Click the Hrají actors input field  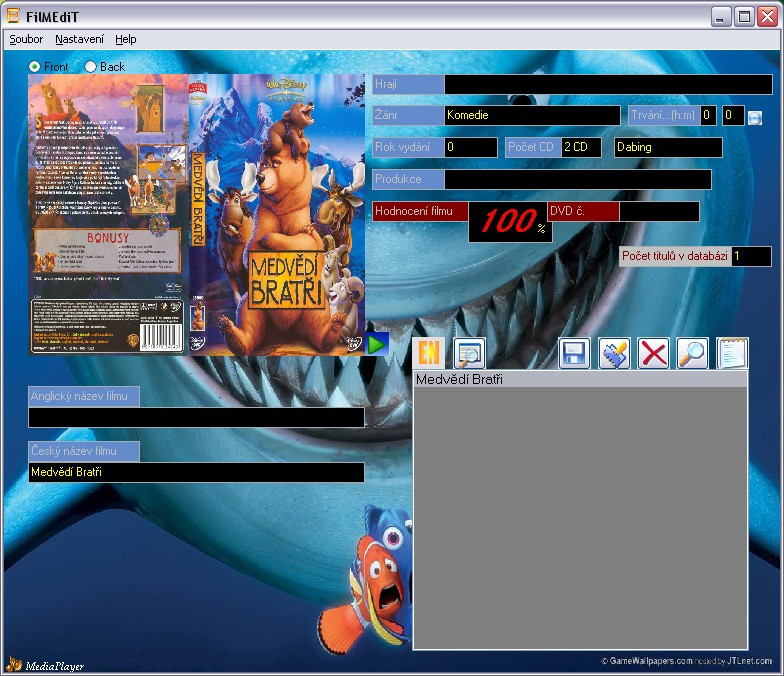pyautogui.click(x=608, y=84)
